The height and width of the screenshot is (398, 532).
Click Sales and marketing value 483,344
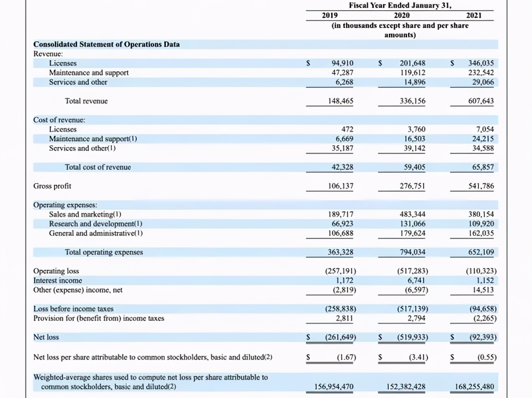pyautogui.click(x=413, y=214)
